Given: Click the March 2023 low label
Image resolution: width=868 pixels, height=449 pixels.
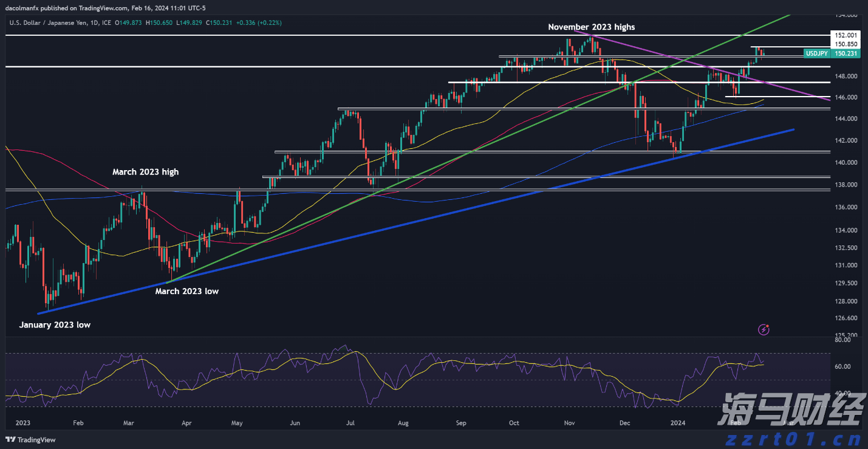Looking at the screenshot, I should [186, 291].
